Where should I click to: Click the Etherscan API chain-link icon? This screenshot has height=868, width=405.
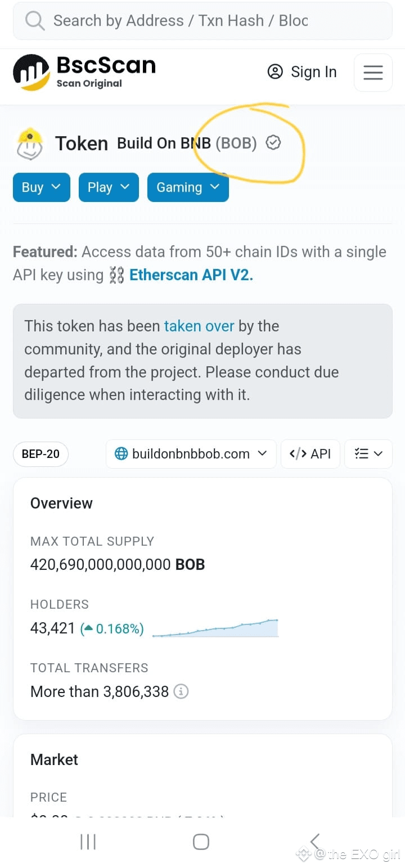coord(116,275)
